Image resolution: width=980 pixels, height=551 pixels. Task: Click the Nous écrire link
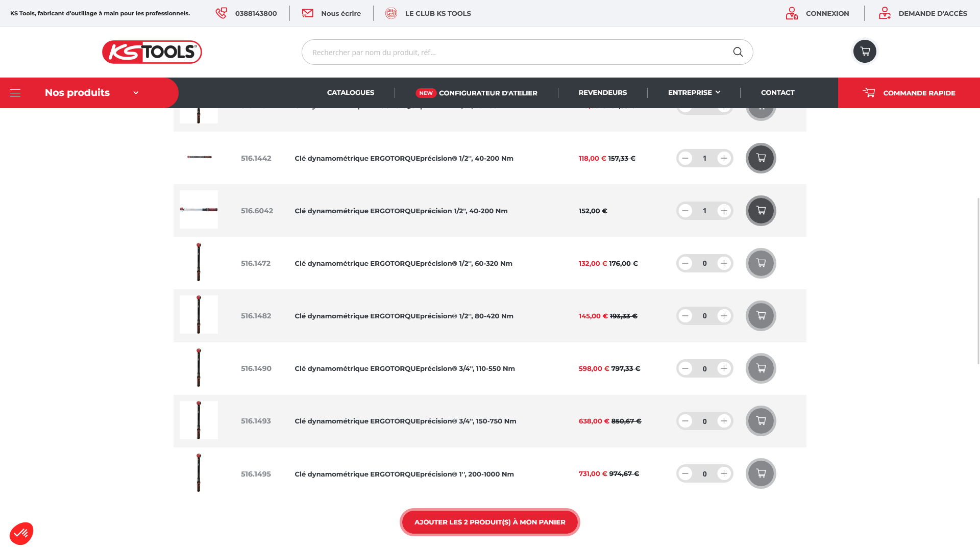click(x=341, y=13)
